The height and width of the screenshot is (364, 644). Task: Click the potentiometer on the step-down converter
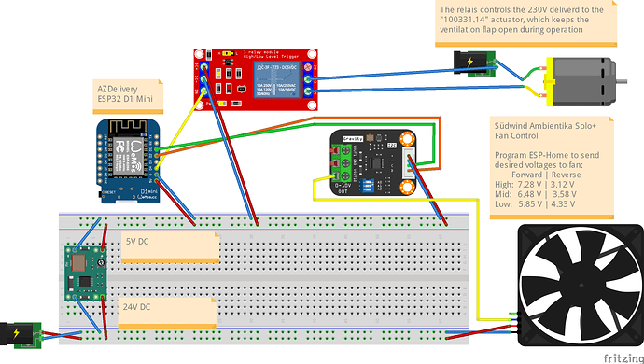pyautogui.click(x=101, y=262)
